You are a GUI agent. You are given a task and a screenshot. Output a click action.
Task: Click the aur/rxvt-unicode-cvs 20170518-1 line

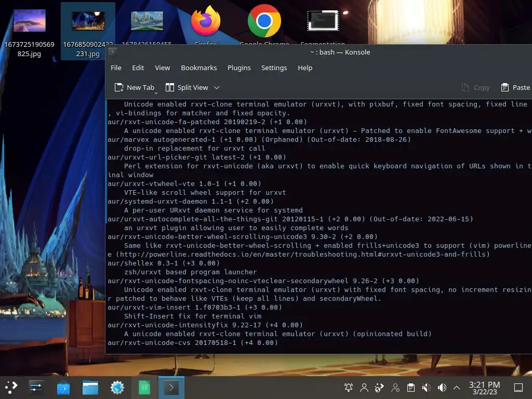pos(193,342)
